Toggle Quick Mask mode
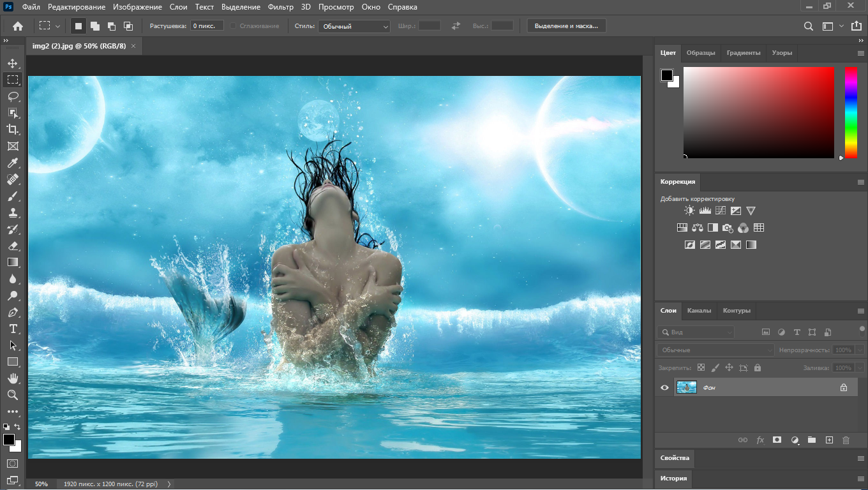Image resolution: width=868 pixels, height=490 pixels. (12, 463)
